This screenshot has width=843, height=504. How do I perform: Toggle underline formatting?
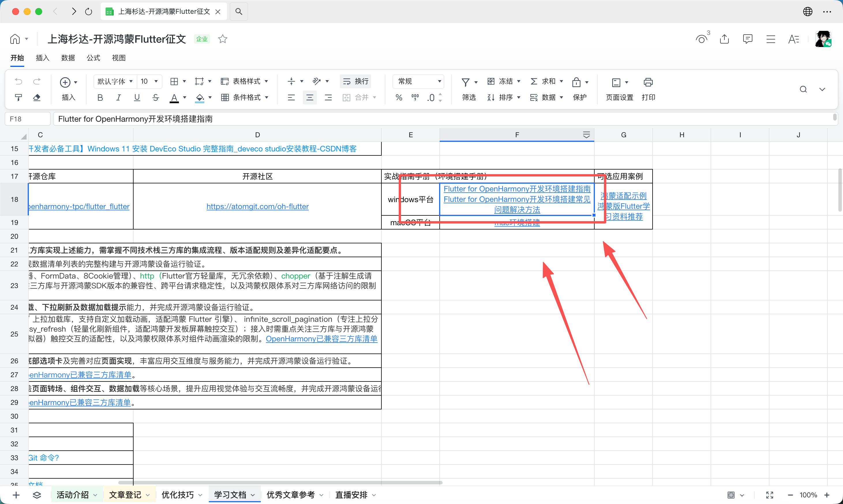(137, 98)
